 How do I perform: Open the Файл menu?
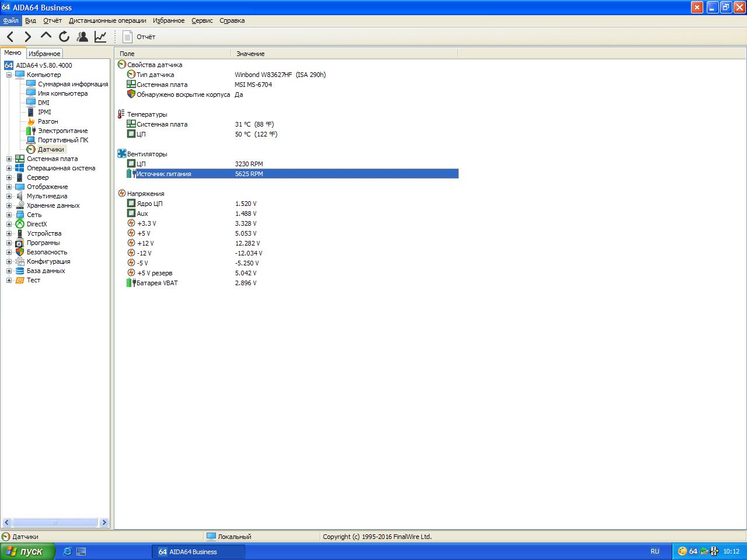[11, 20]
